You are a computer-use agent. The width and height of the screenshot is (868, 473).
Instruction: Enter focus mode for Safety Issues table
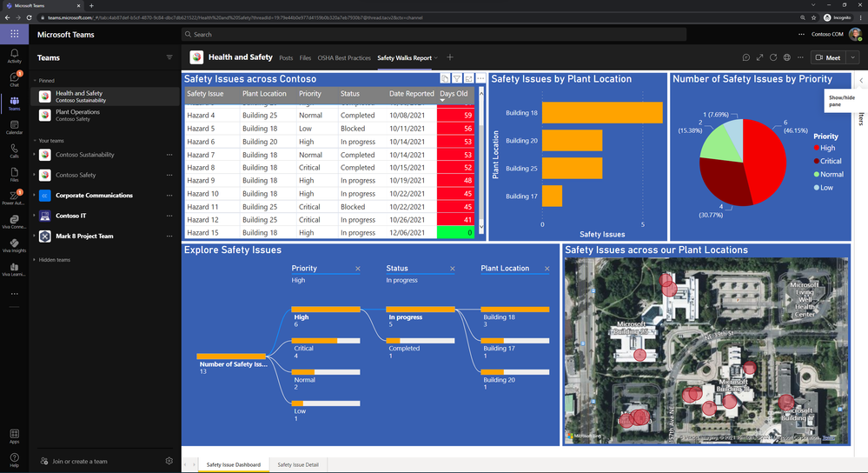point(469,78)
